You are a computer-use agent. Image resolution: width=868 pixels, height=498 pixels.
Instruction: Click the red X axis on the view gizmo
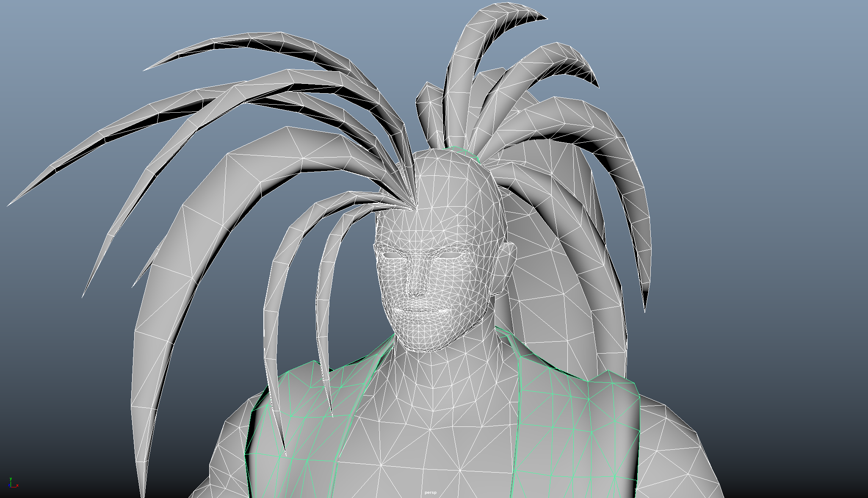point(17,486)
